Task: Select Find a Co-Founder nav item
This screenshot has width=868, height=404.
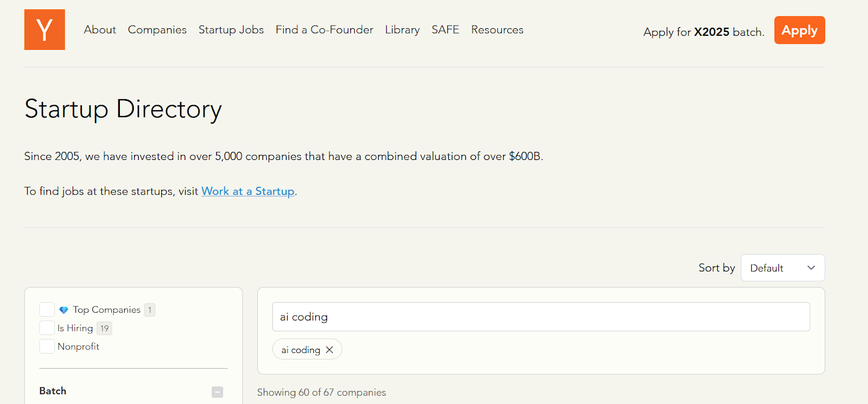Action: tap(324, 30)
